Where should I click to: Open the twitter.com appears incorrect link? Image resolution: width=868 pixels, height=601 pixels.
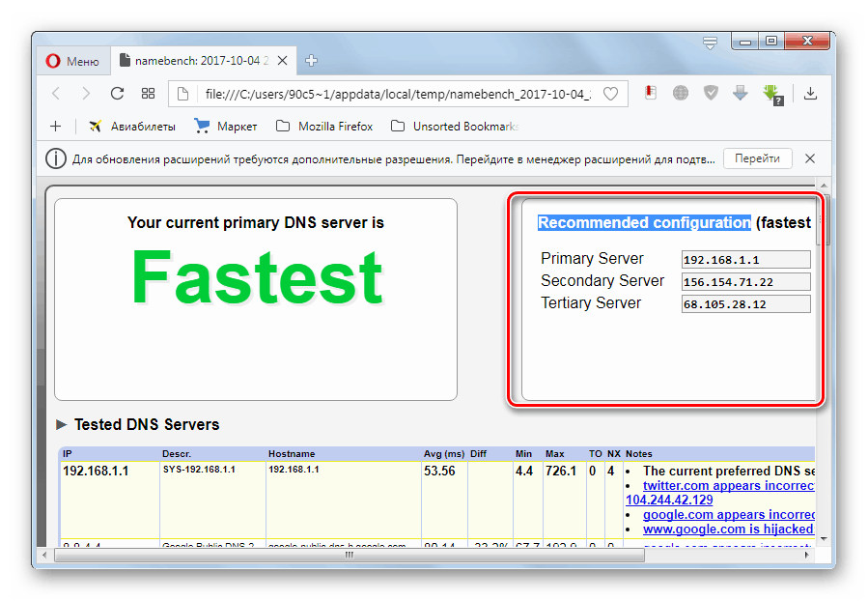click(x=729, y=486)
